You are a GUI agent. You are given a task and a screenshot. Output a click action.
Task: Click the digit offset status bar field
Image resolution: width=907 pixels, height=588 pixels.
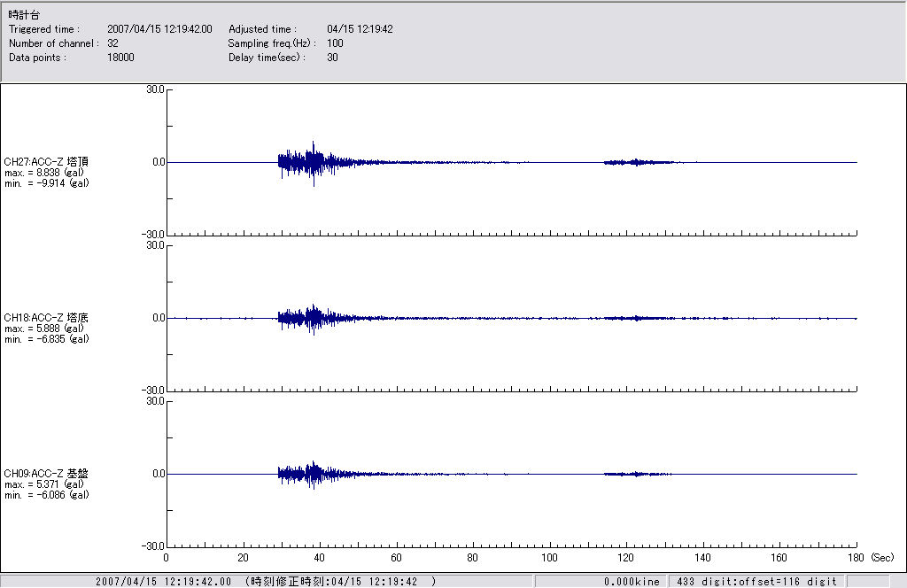(x=756, y=582)
